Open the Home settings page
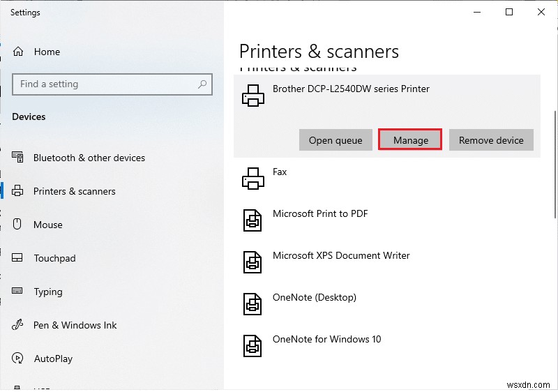This screenshot has height=392, width=558. (47, 52)
